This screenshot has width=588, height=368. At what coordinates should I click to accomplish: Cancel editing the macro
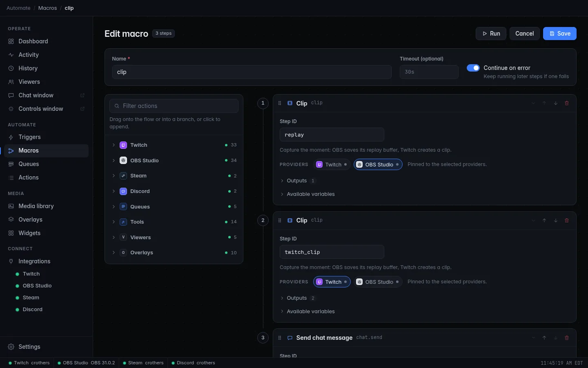524,34
